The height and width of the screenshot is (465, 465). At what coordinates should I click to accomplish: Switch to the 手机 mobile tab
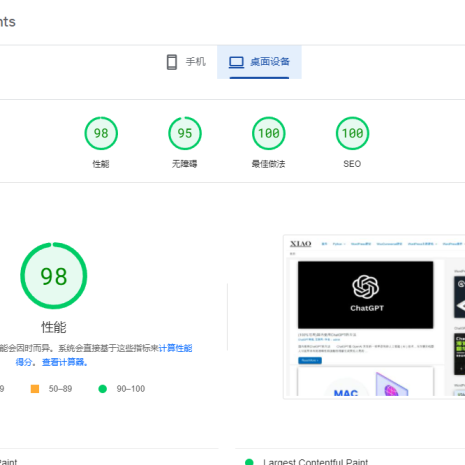[186, 62]
